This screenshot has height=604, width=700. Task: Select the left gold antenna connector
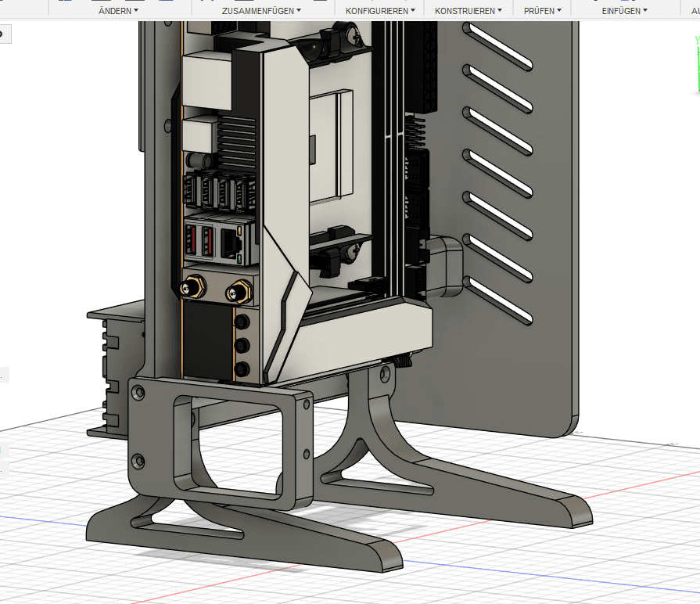pyautogui.click(x=193, y=286)
